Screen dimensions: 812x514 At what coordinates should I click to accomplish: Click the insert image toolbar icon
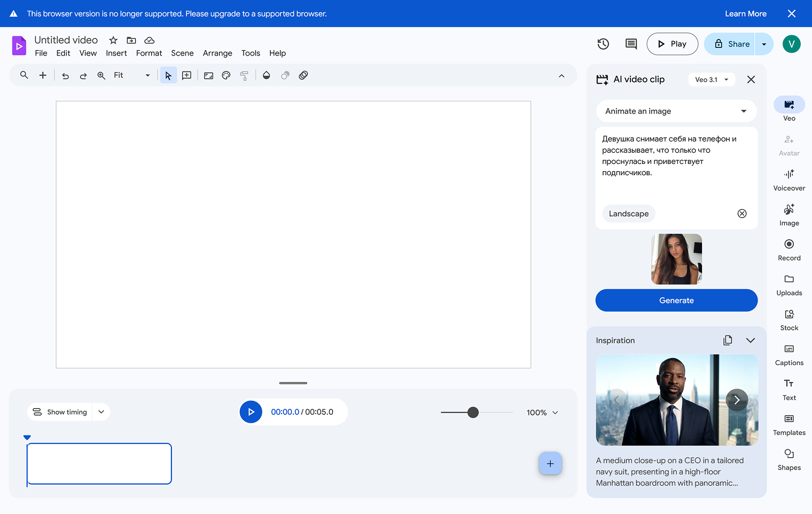(209, 75)
